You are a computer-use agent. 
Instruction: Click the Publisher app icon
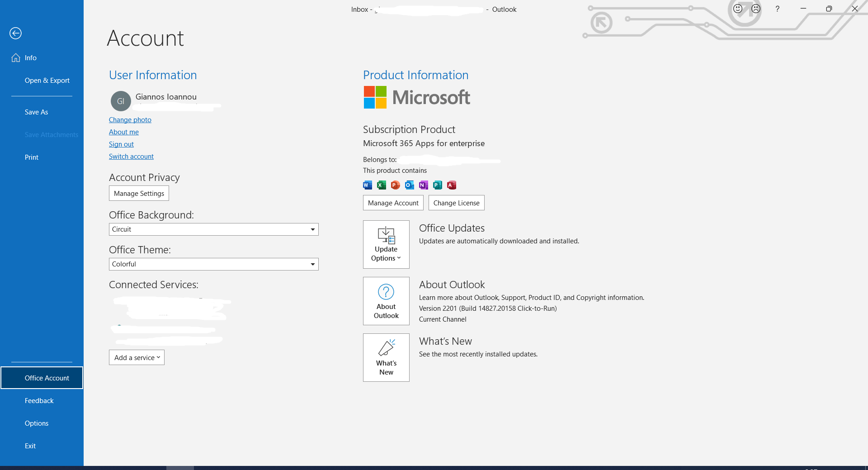point(438,185)
